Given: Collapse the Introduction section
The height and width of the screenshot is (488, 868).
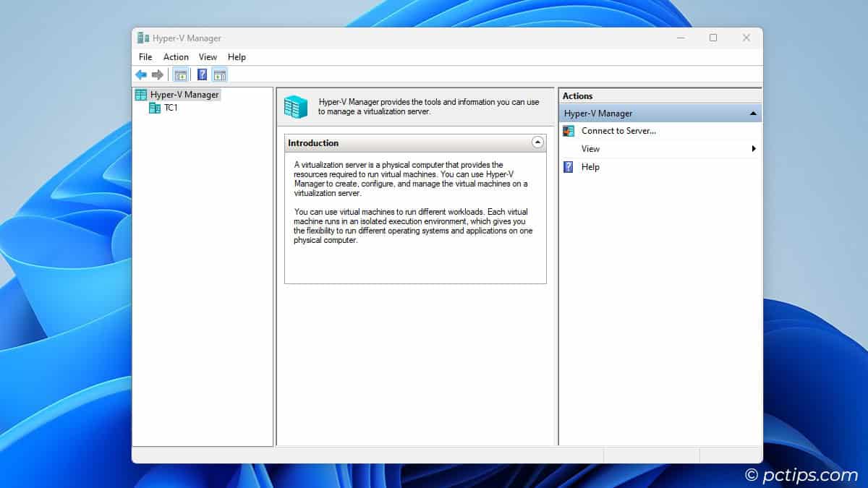Looking at the screenshot, I should pyautogui.click(x=537, y=143).
